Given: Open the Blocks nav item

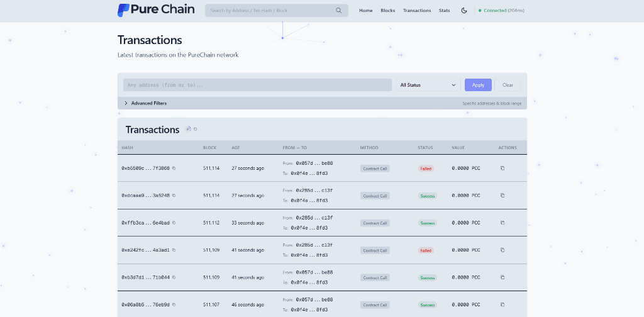Looking at the screenshot, I should [x=387, y=10].
